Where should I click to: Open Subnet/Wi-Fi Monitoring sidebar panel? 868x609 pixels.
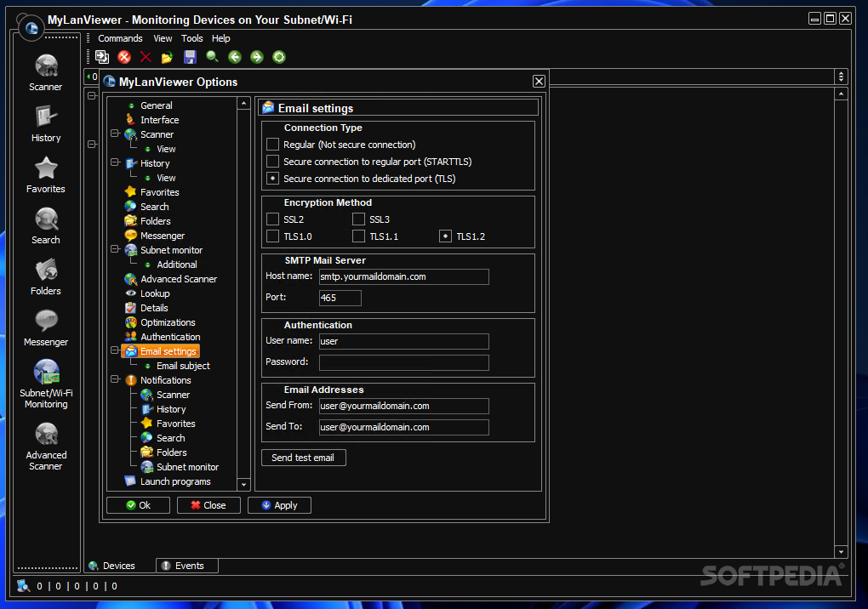coord(46,384)
